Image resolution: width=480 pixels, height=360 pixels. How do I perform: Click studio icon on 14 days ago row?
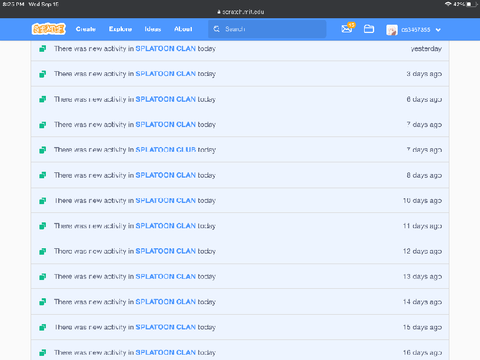pyautogui.click(x=42, y=302)
